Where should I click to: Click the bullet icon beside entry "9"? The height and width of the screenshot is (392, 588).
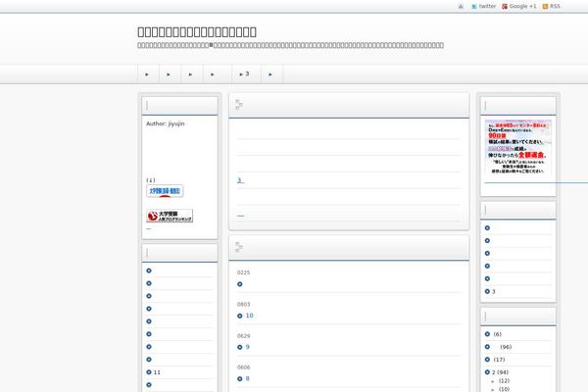coord(240,347)
